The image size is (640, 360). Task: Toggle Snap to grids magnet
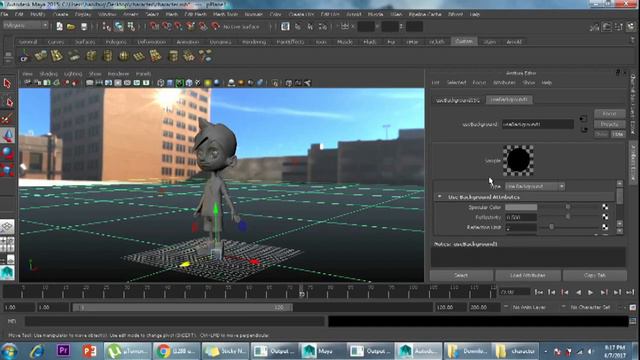coord(154,27)
